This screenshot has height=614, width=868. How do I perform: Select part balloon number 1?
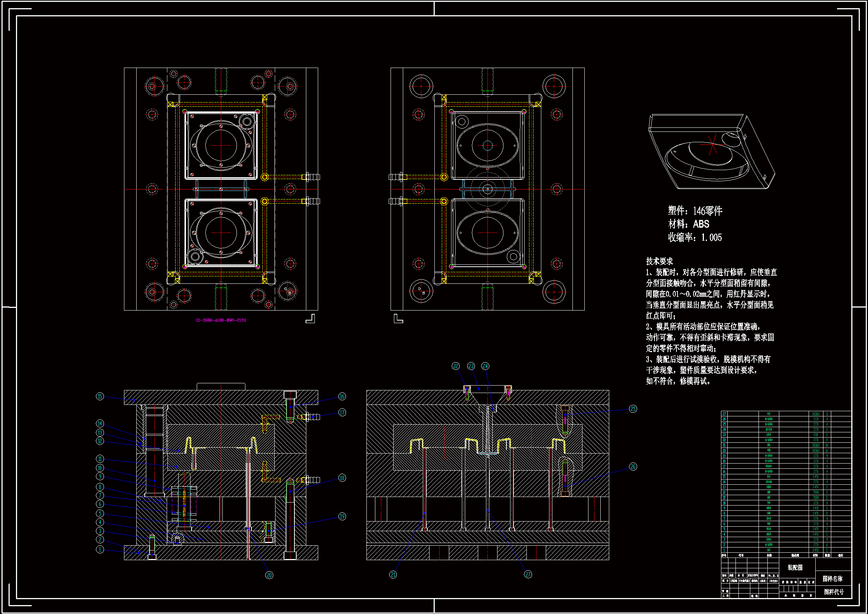tap(100, 549)
